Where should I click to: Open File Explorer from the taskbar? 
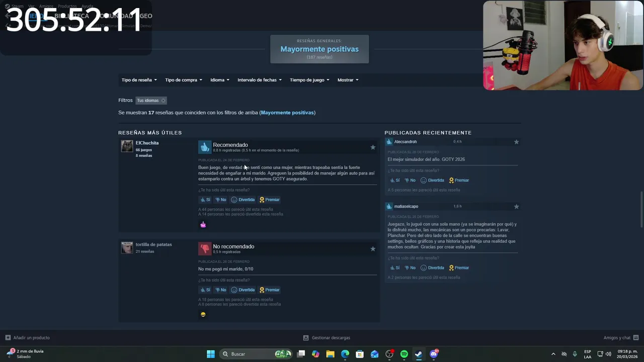click(330, 354)
